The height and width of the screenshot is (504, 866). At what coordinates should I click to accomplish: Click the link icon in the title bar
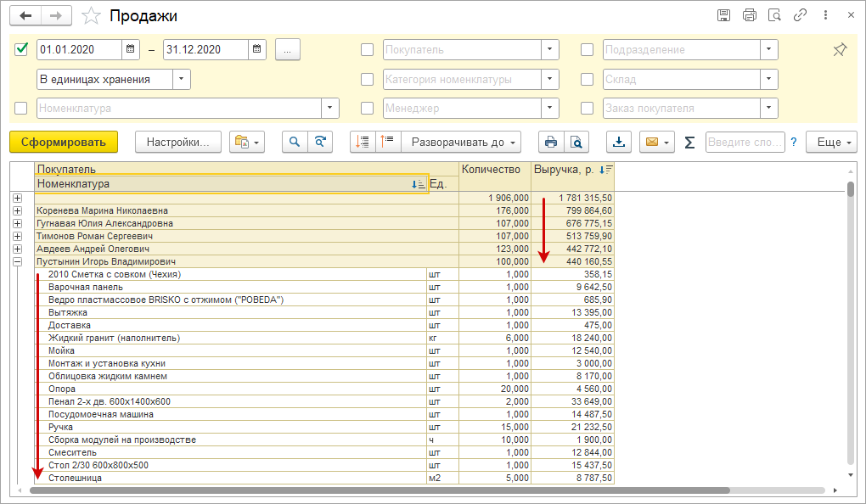(x=799, y=15)
